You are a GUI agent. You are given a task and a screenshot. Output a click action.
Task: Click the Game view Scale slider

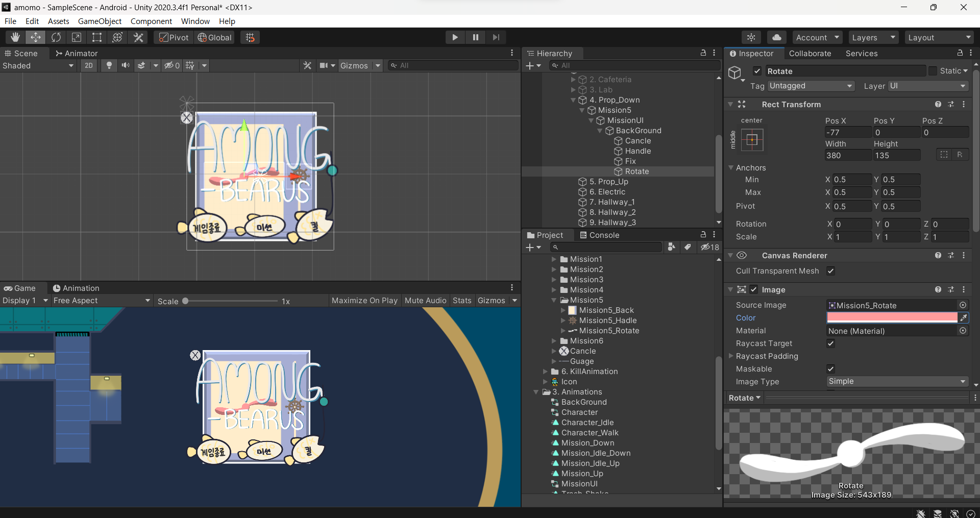pos(231,301)
